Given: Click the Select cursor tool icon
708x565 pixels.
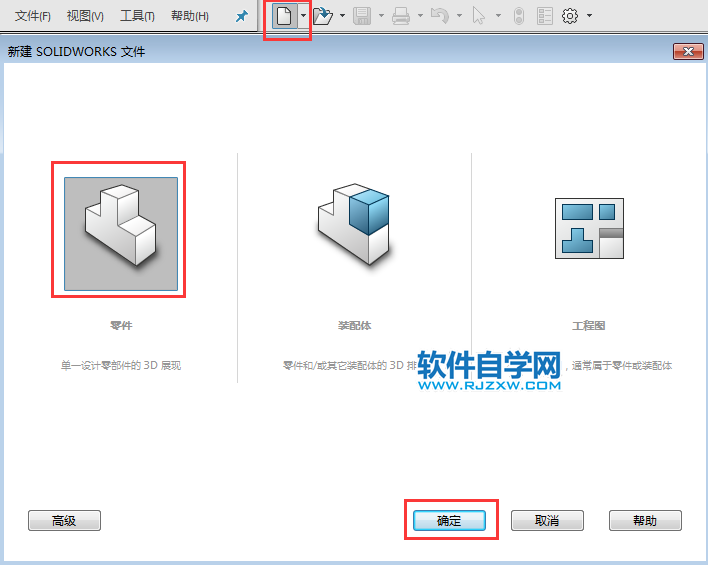Looking at the screenshot, I should point(479,16).
